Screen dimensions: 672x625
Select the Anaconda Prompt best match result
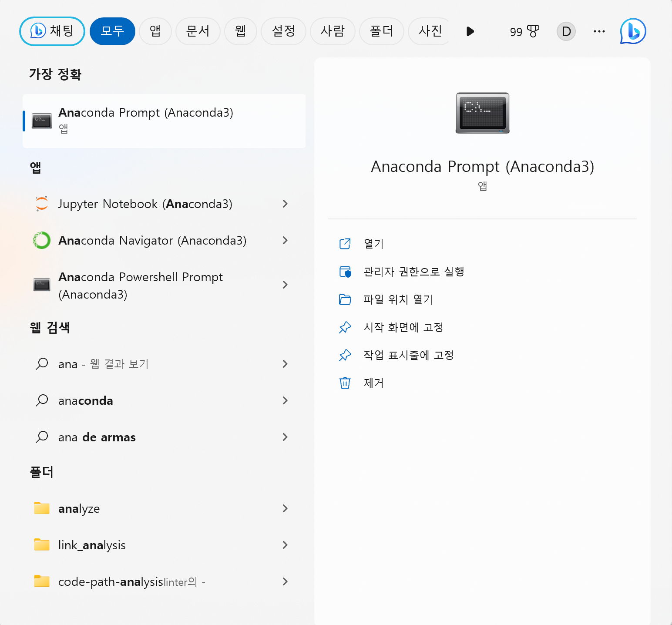pyautogui.click(x=164, y=121)
